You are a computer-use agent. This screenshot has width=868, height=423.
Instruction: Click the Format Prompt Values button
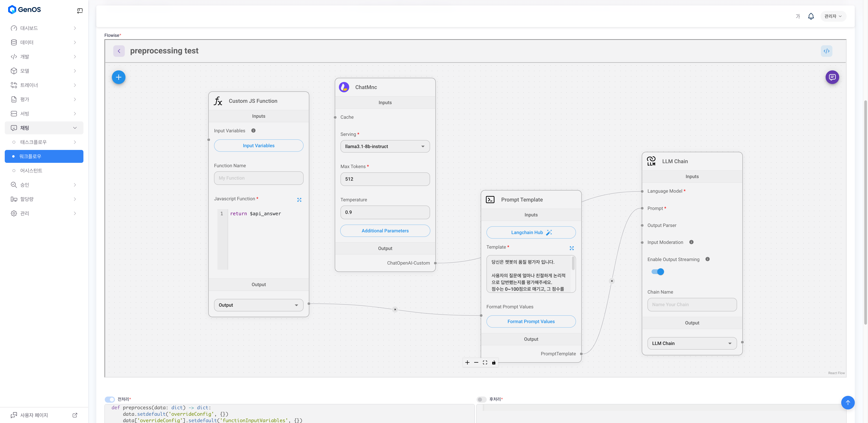pyautogui.click(x=531, y=322)
